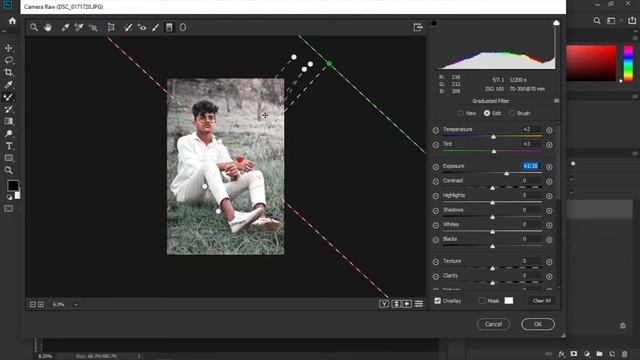
Task: Zoom in with plus button in Camera Raw
Action: coord(41,304)
